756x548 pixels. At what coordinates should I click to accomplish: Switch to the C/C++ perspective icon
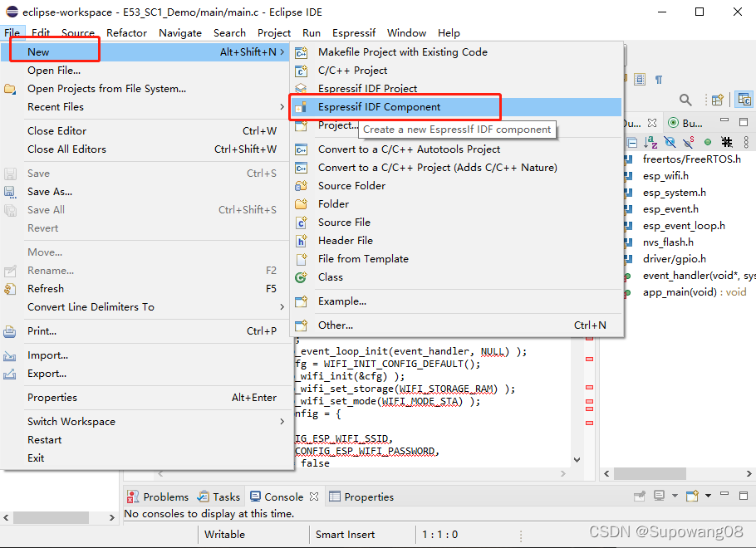[744, 100]
